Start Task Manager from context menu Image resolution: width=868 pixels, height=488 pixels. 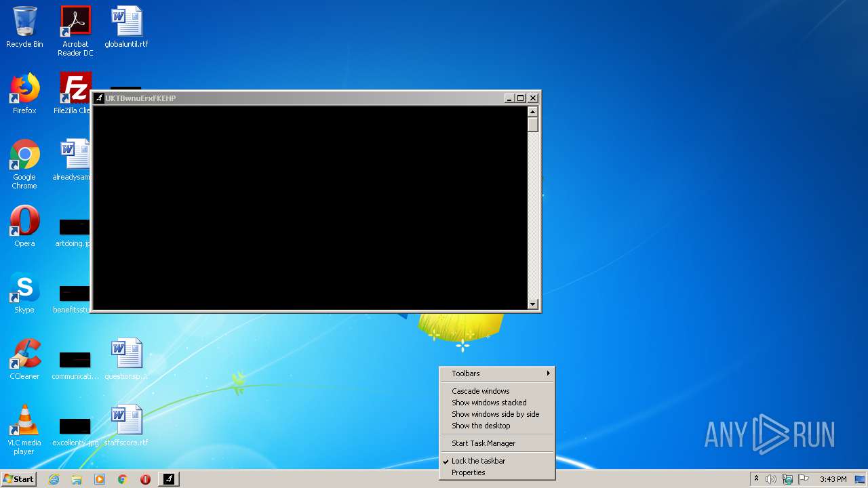(497, 443)
